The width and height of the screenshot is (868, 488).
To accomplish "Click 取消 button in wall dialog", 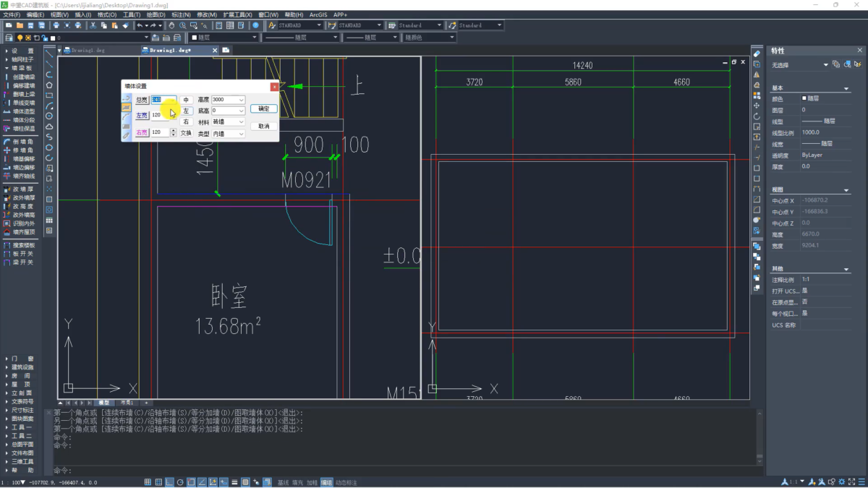I will pos(263,126).
